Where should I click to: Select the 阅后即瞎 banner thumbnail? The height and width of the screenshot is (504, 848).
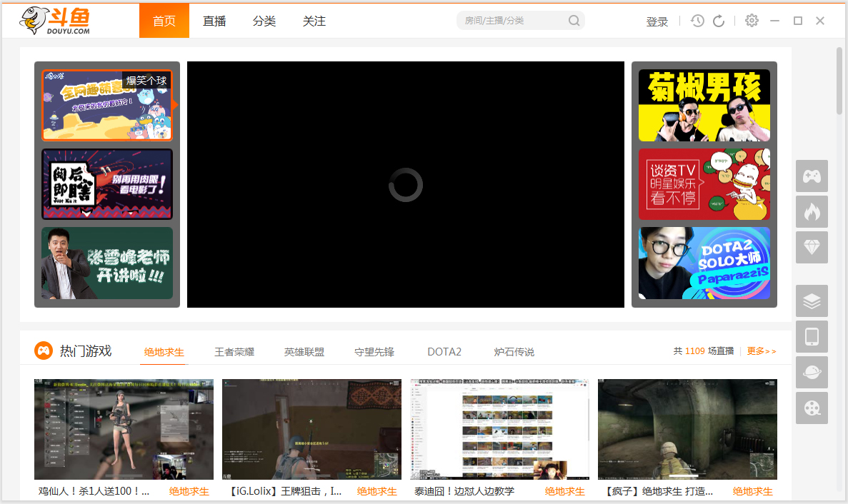click(x=107, y=183)
